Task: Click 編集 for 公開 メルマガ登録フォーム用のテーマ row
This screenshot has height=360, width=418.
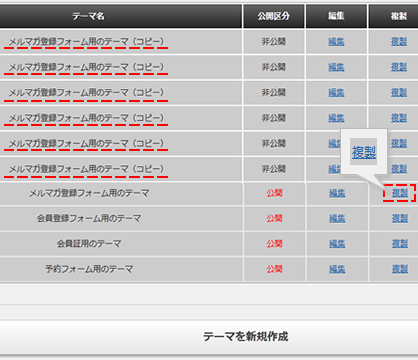Action: [x=337, y=193]
